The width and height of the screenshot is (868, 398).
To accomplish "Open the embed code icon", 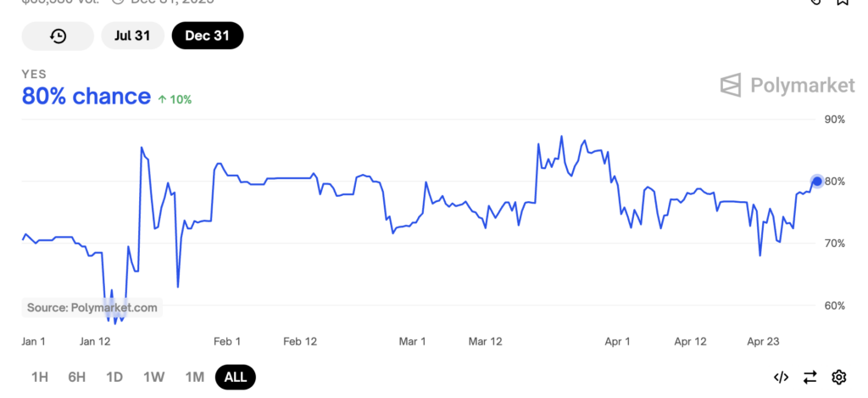I will click(x=782, y=377).
